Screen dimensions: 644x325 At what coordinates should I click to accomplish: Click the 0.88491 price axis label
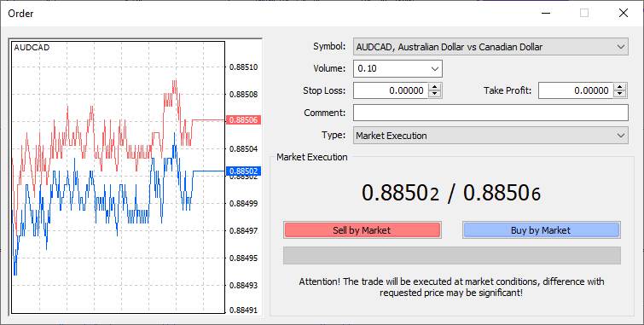click(244, 310)
